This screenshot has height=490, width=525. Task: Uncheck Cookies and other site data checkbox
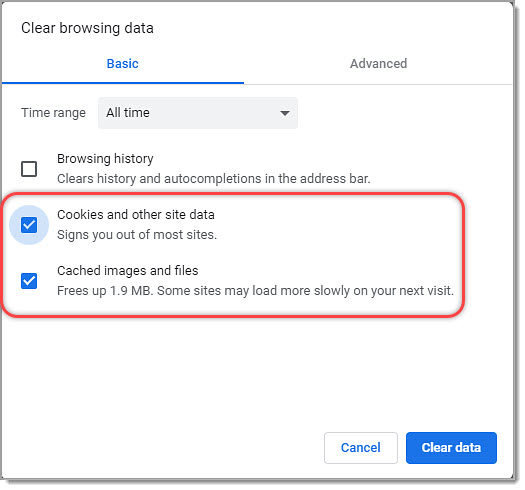point(29,225)
